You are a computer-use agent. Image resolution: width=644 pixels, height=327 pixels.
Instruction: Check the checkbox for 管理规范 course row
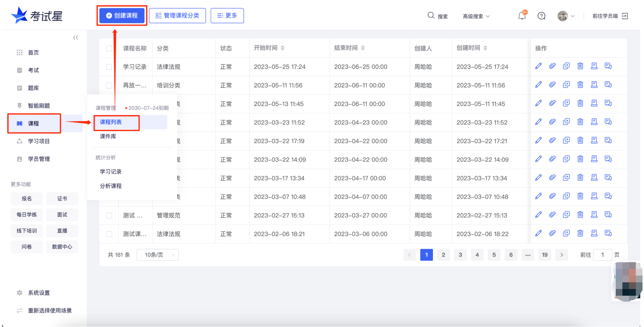[x=109, y=216]
